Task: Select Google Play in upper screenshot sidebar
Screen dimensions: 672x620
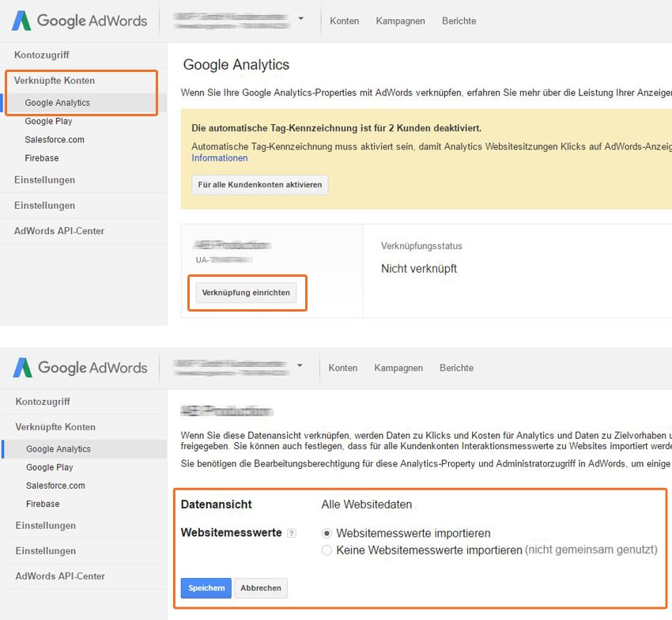Action: point(48,121)
